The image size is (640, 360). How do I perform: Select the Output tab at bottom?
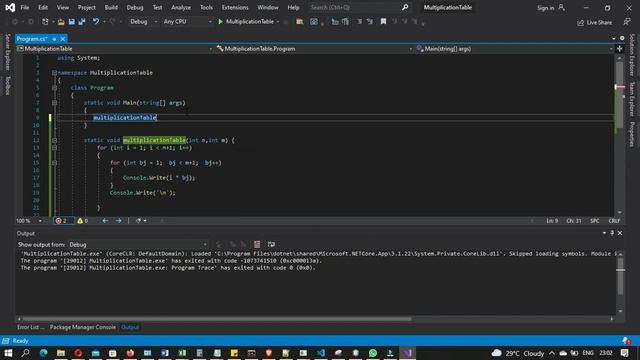pyautogui.click(x=130, y=327)
